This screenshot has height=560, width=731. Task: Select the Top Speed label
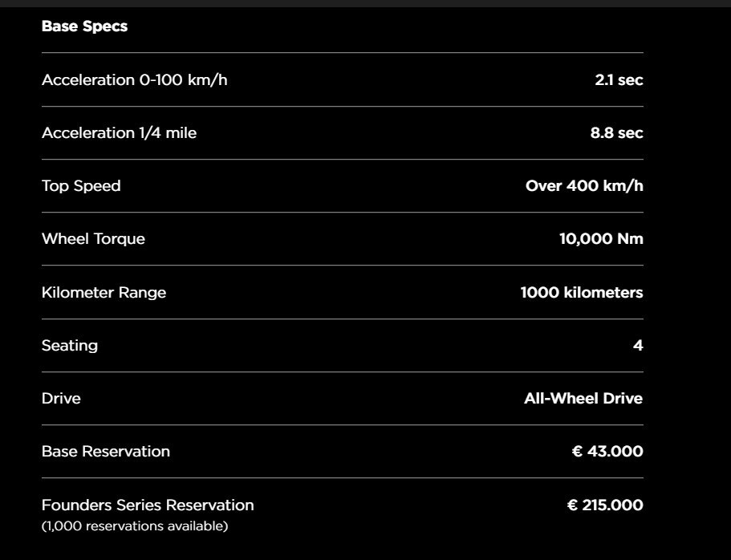point(81,186)
